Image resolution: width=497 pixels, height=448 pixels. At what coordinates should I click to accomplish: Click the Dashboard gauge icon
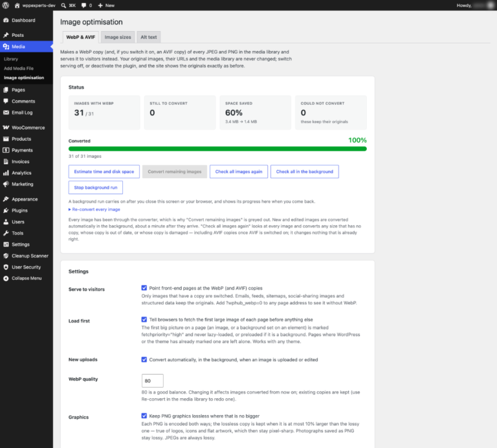[6, 20]
